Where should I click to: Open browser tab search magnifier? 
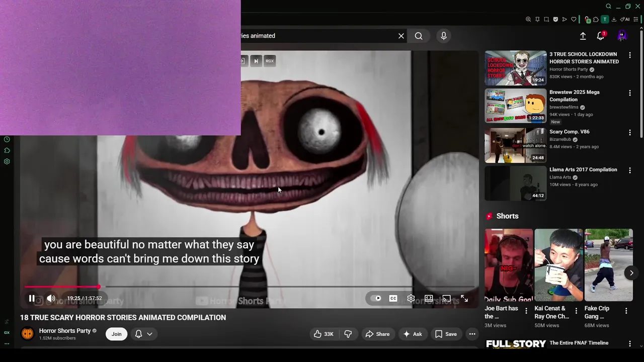(608, 6)
